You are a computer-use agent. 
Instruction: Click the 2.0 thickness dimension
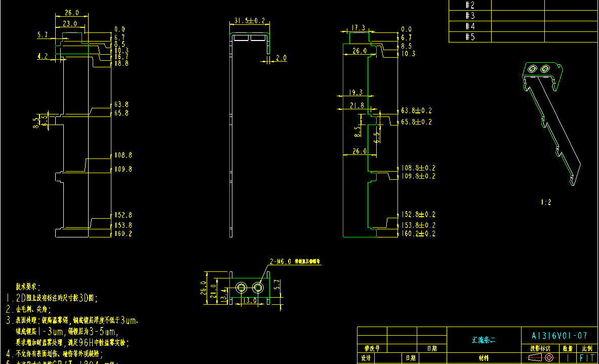coord(281,58)
